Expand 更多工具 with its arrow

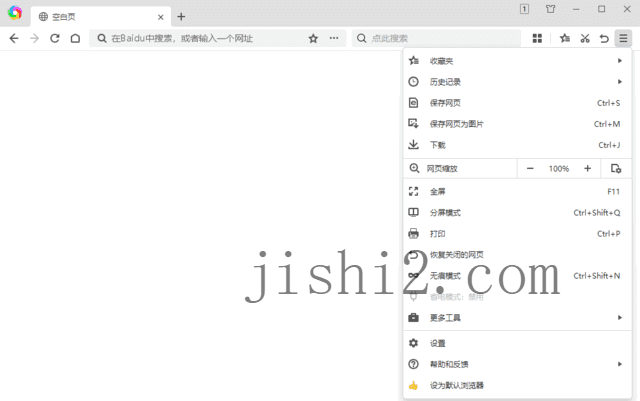click(620, 318)
